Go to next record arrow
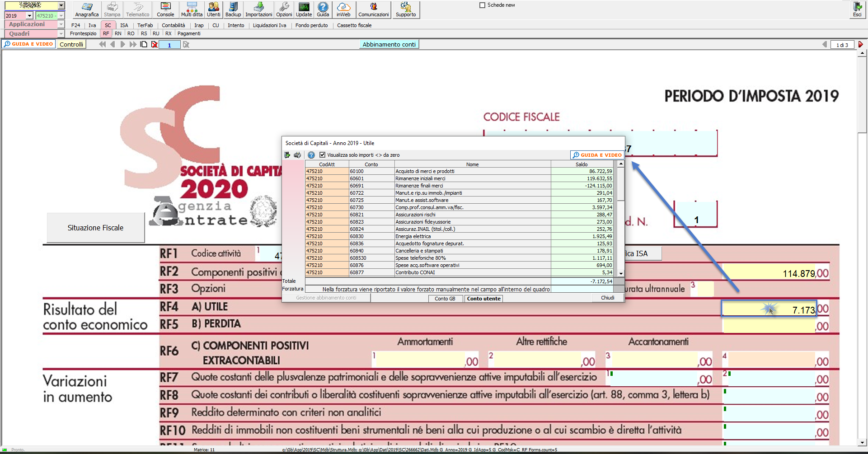The image size is (868, 454). (x=122, y=44)
